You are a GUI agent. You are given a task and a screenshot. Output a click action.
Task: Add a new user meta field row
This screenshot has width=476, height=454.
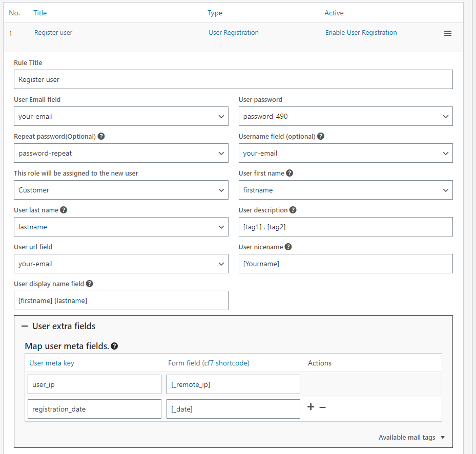pyautogui.click(x=311, y=407)
